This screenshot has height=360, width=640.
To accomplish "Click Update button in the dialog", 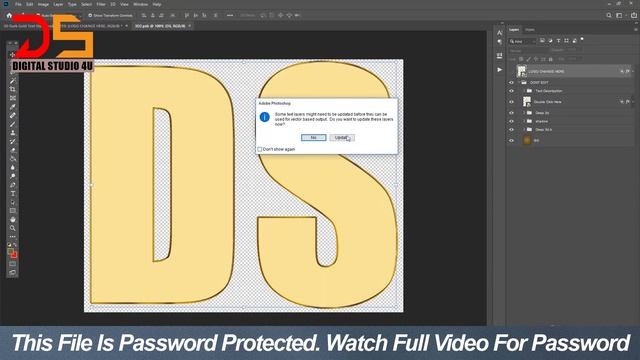I will coord(342,138).
